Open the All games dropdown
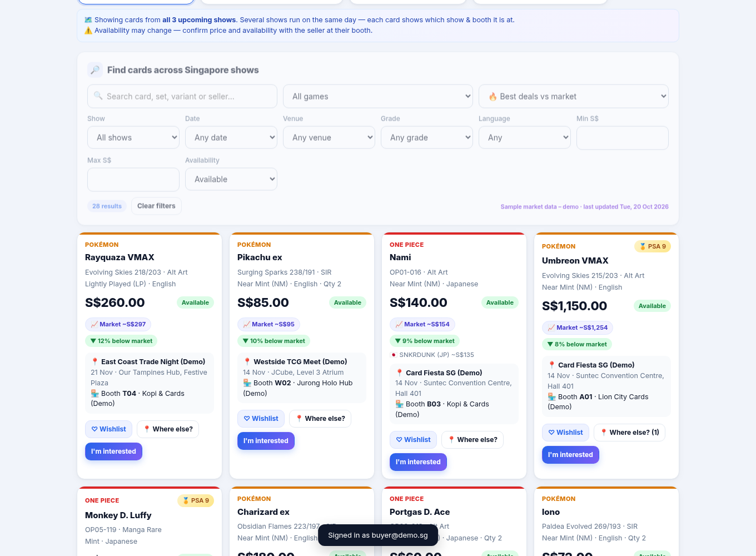 pos(378,96)
